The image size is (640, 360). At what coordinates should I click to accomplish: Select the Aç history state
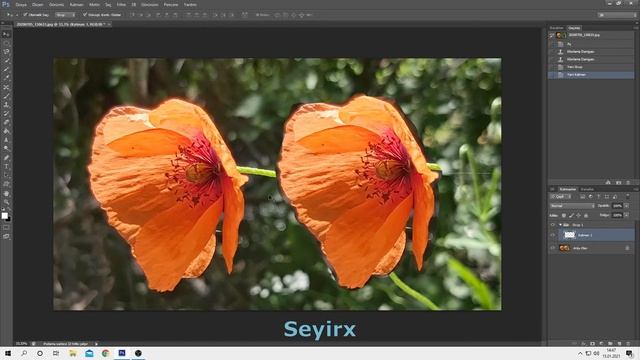click(x=591, y=44)
